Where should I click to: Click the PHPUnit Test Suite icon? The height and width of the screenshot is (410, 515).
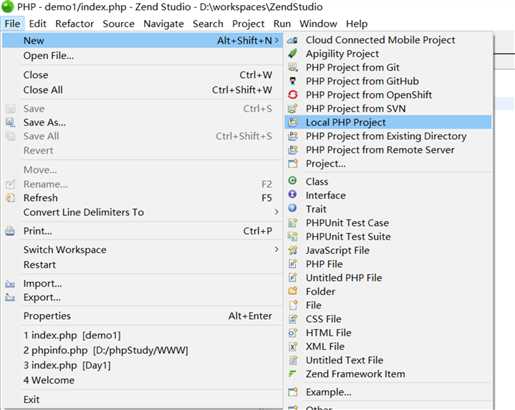[x=293, y=236]
